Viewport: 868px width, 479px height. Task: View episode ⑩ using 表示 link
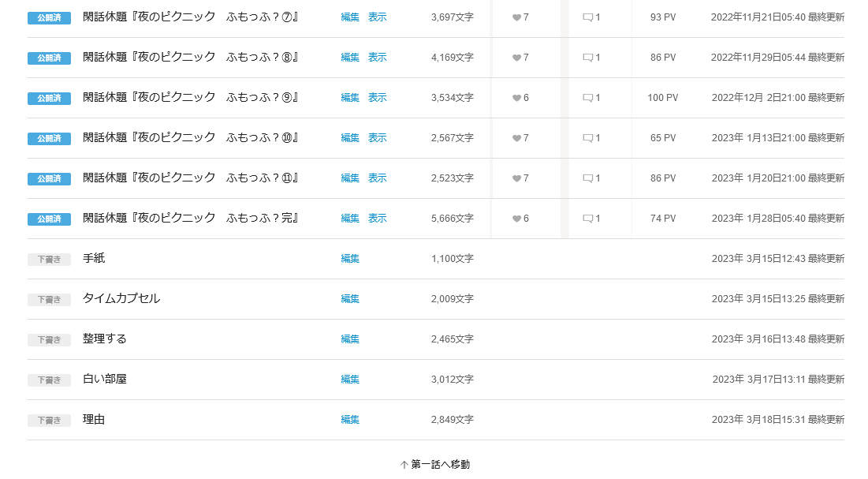(x=378, y=137)
